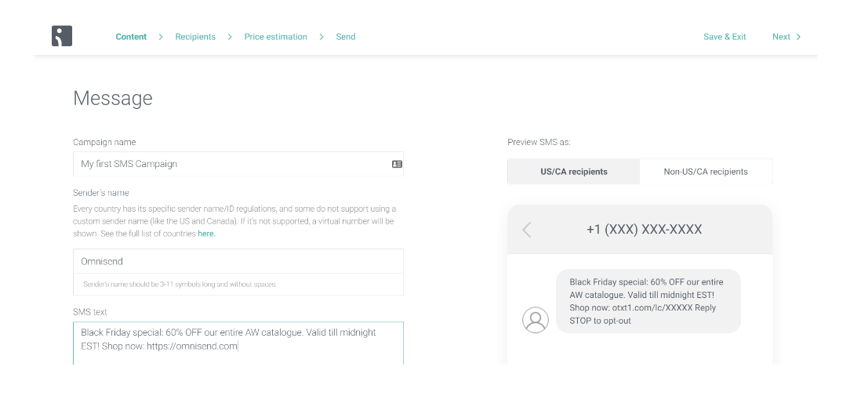Select US/CA recipients preview tab
This screenshot has width=868, height=418.
click(x=573, y=172)
